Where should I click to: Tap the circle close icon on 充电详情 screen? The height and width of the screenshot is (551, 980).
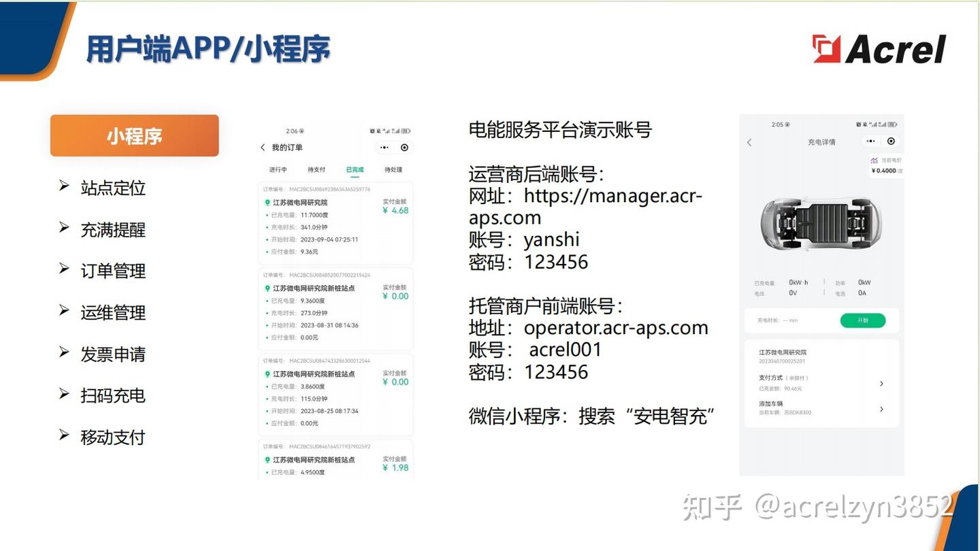click(891, 141)
